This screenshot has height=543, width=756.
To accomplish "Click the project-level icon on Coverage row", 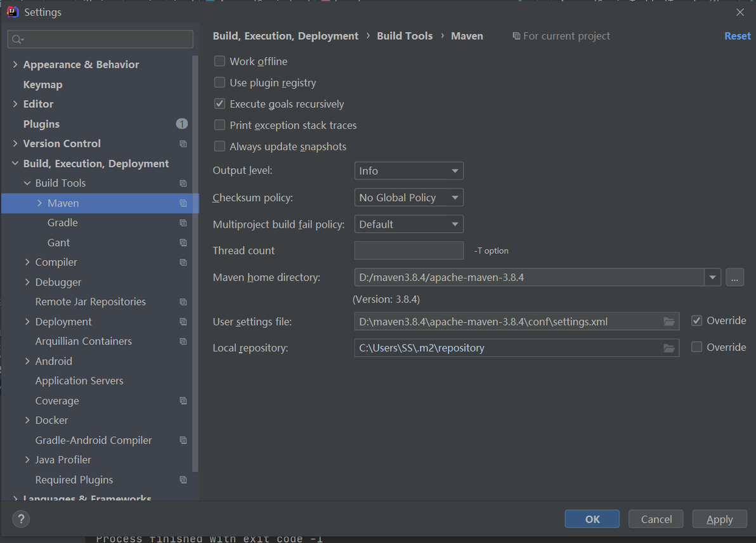I will [183, 401].
